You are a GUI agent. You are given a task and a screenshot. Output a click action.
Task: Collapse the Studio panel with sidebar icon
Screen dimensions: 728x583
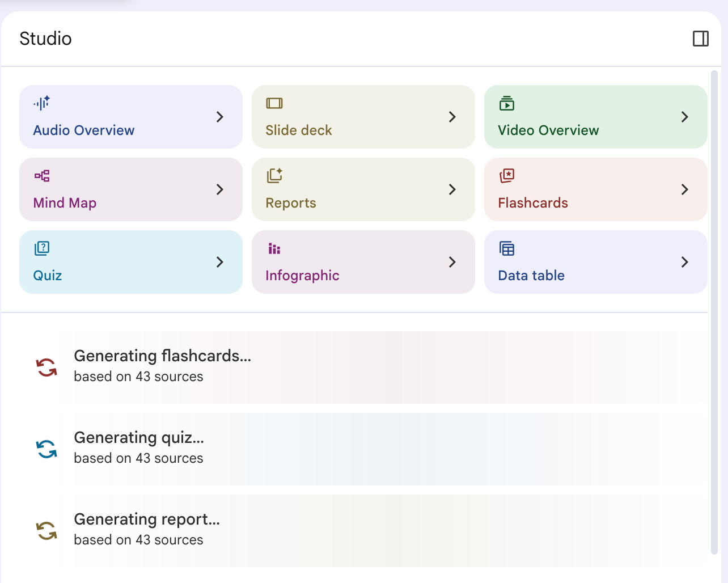701,39
